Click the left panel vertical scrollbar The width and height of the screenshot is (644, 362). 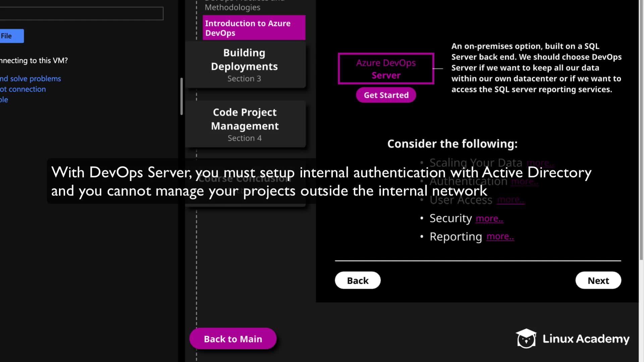pos(181,97)
